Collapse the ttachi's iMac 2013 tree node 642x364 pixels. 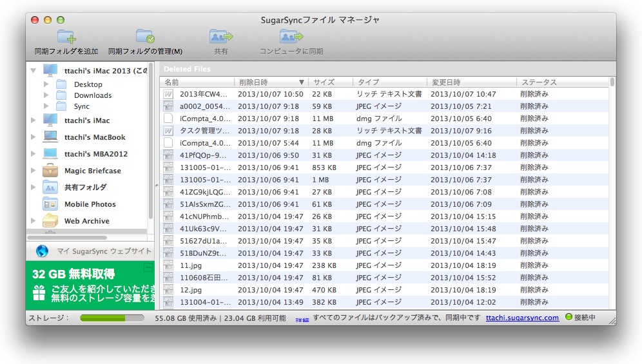[33, 71]
